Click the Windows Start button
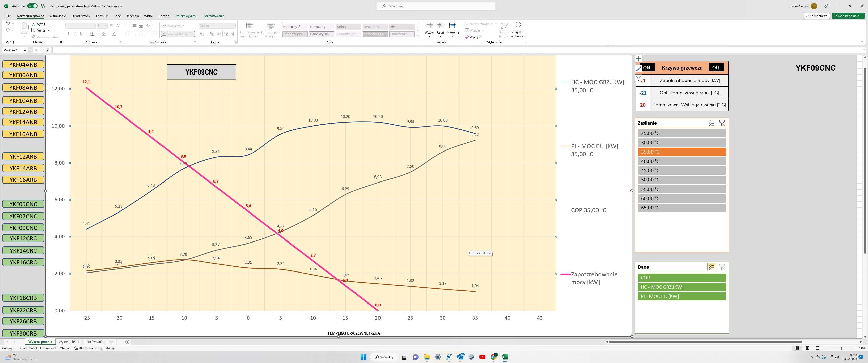868x363 pixels. pos(363,357)
